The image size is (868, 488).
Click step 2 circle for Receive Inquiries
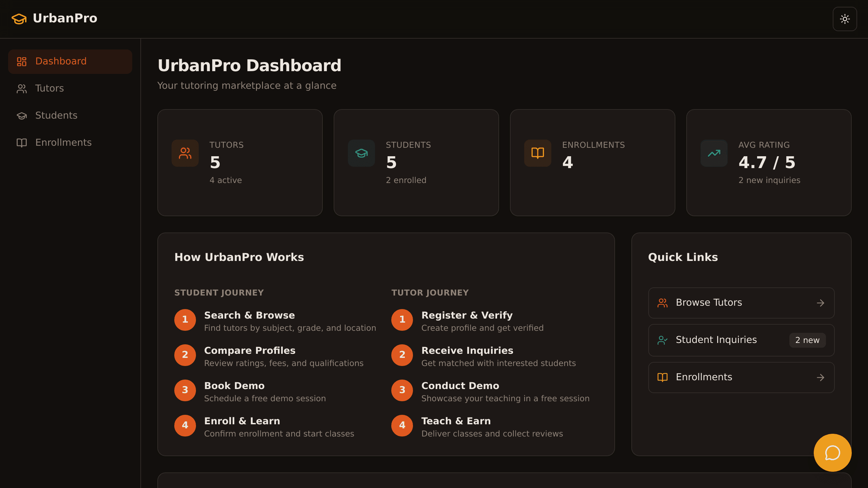coord(402,355)
